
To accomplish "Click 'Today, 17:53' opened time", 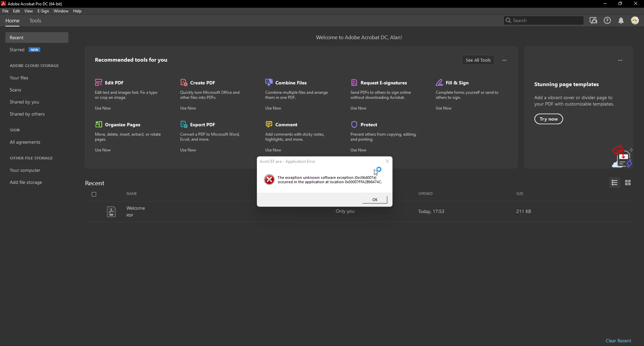I will point(431,211).
